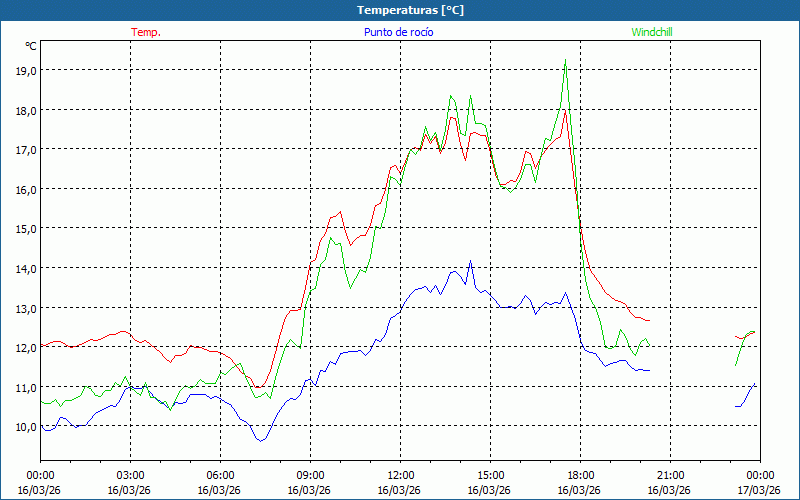Click the 10,0 y-axis value label
This screenshot has height=500, width=800.
(x=26, y=427)
